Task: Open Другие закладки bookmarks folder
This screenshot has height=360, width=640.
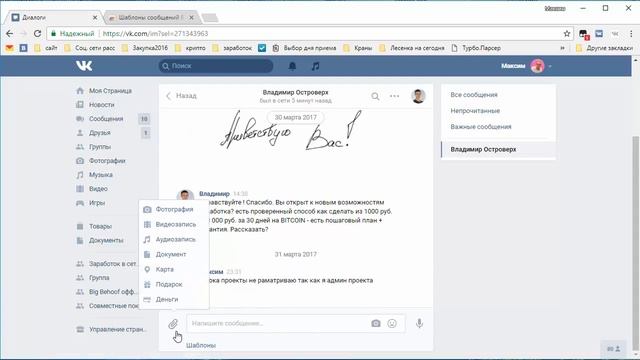Action: tap(605, 48)
